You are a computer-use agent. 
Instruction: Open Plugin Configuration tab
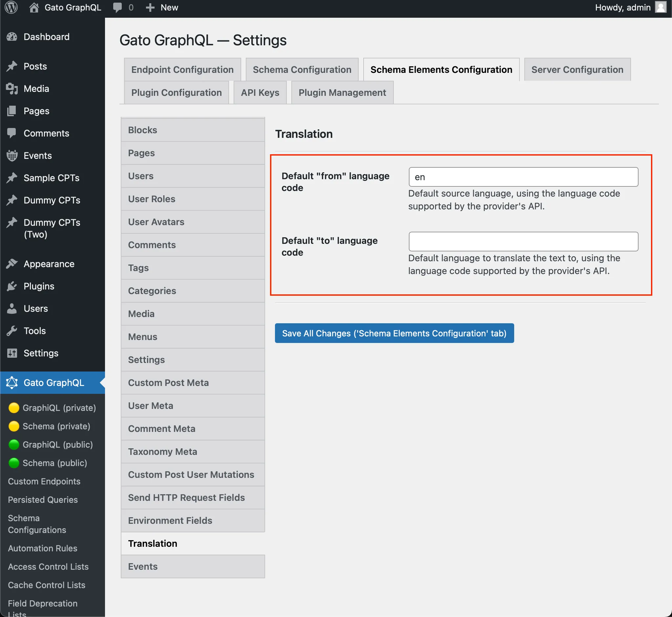176,93
